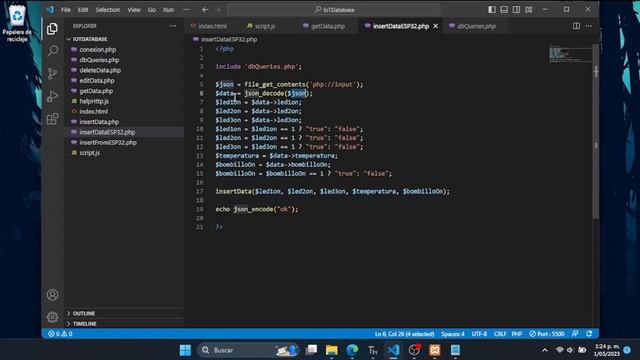Open Customize Layout icon
The width and height of the screenshot is (640, 360).
[x=529, y=9]
